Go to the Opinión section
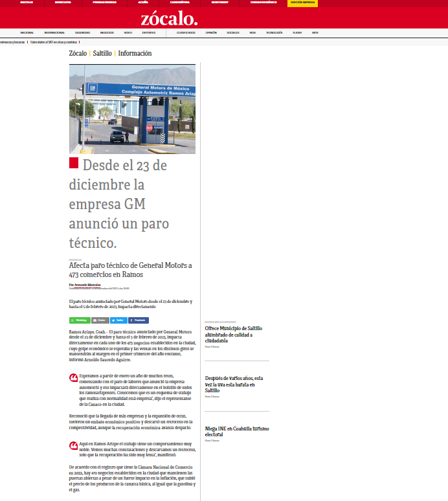Image resolution: width=448 pixels, height=501 pixels. 211,32
